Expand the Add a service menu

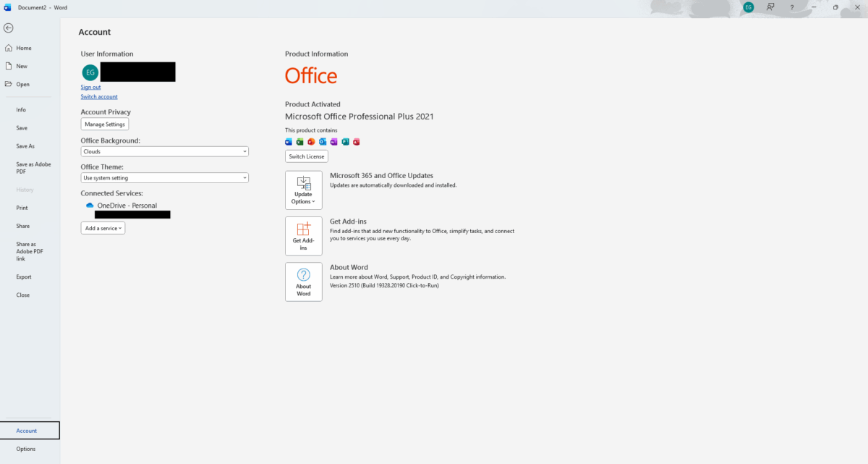[x=102, y=227]
